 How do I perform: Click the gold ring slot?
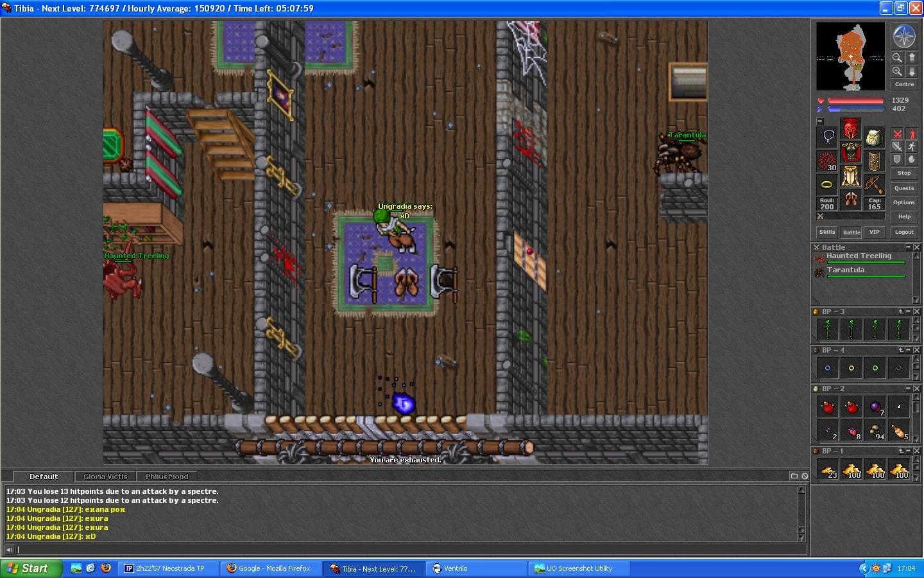coord(827,184)
